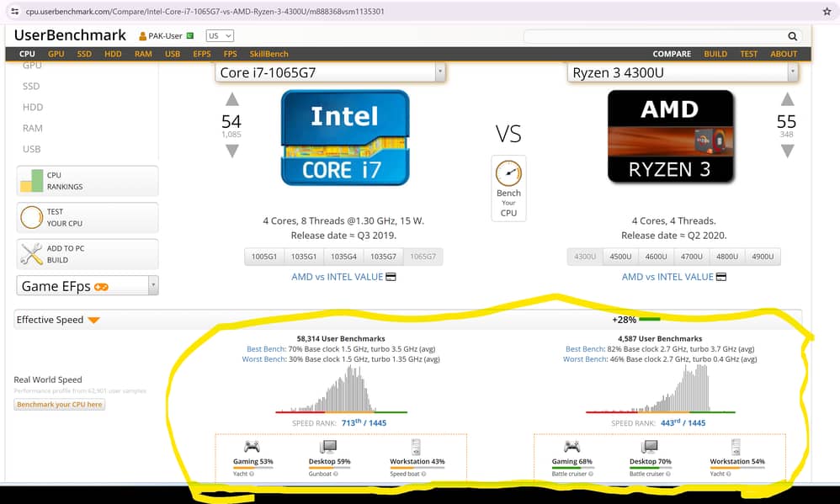
Task: Click the Test Your CPU gauge icon
Action: tap(32, 218)
